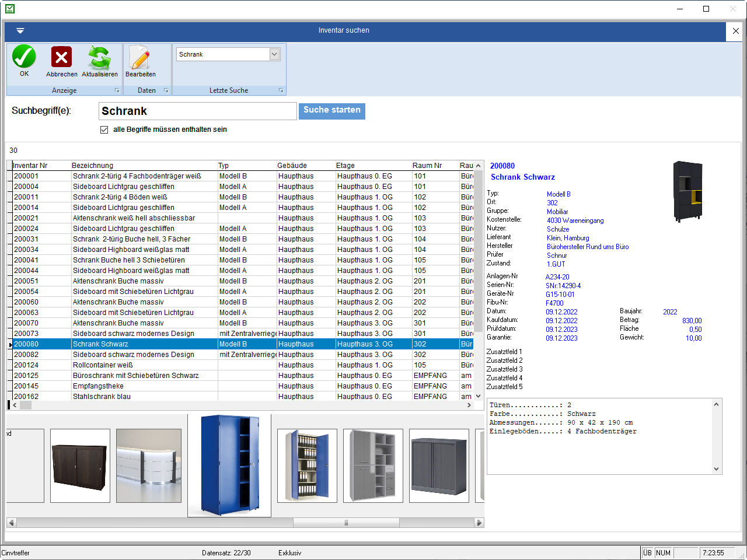The width and height of the screenshot is (747, 560).
Task: Refresh the list with the Aktualisieren icon
Action: click(99, 58)
